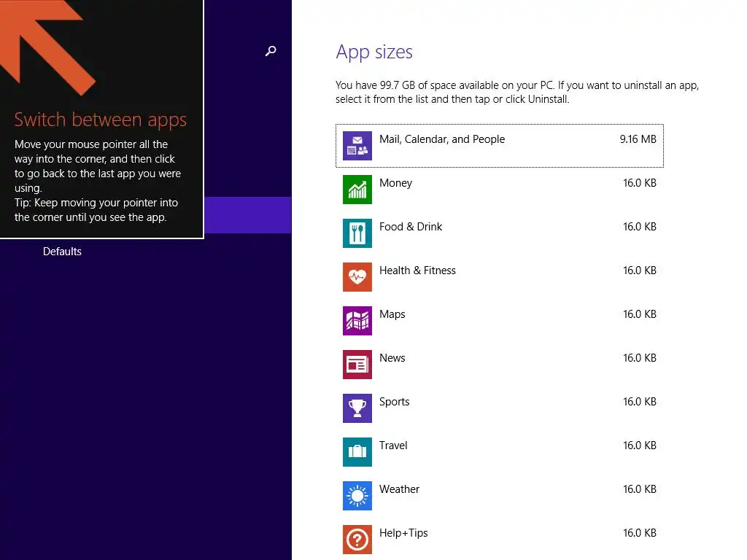
Task: Click the Food & Drink app icon
Action: 357,233
